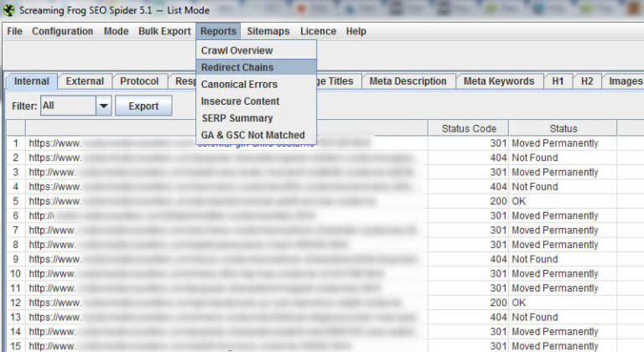The image size is (644, 352).
Task: Sort by Status Code column header
Action: coord(469,128)
